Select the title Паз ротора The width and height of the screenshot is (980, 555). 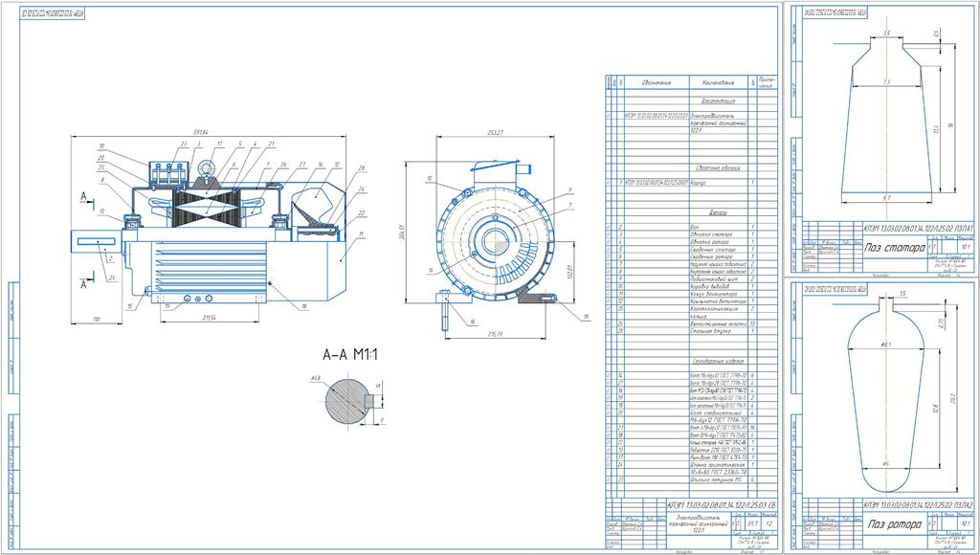(894, 524)
